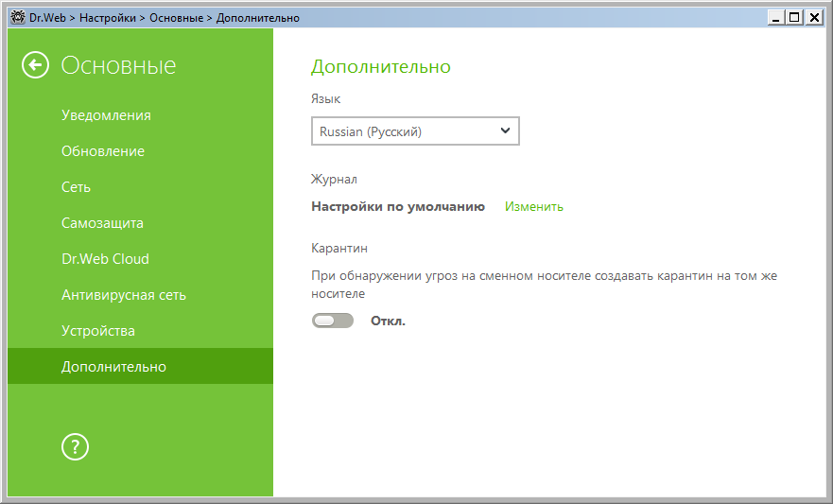Image resolution: width=833 pixels, height=504 pixels.
Task: Click Изменить link for journal settings
Action: (x=533, y=206)
